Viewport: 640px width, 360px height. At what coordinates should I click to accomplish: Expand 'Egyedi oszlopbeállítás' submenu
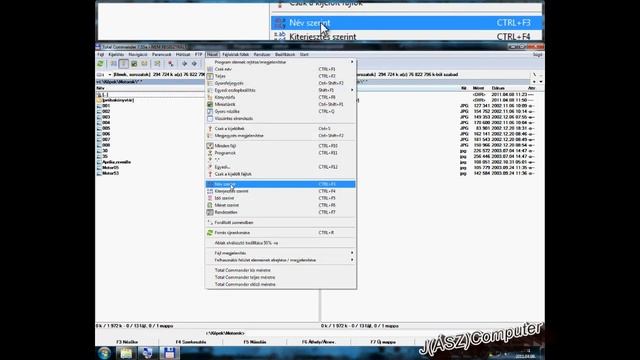pyautogui.click(x=280, y=90)
